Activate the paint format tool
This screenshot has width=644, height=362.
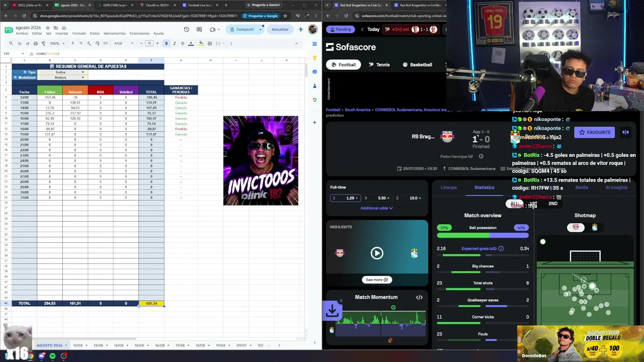click(x=43, y=43)
